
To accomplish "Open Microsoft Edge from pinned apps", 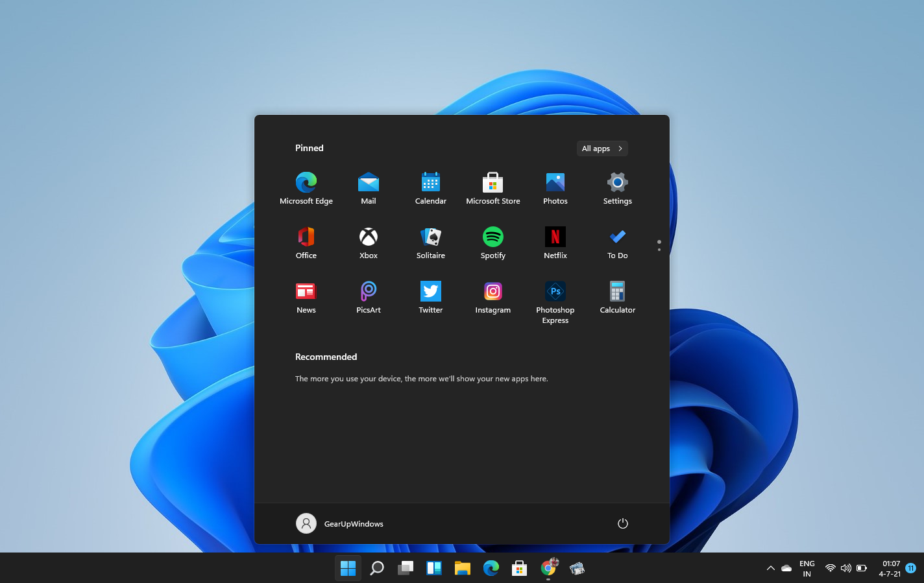I will pyautogui.click(x=306, y=189).
